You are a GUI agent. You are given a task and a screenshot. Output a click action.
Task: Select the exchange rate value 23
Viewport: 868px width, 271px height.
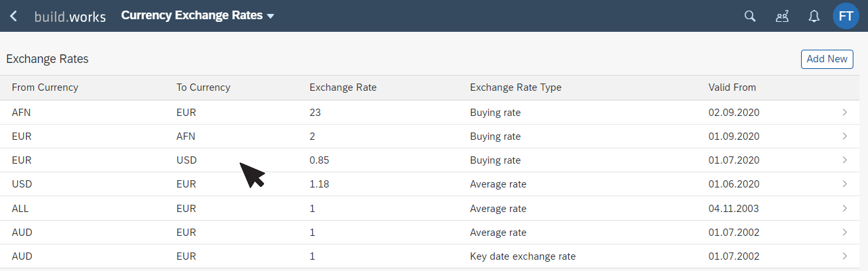315,113
